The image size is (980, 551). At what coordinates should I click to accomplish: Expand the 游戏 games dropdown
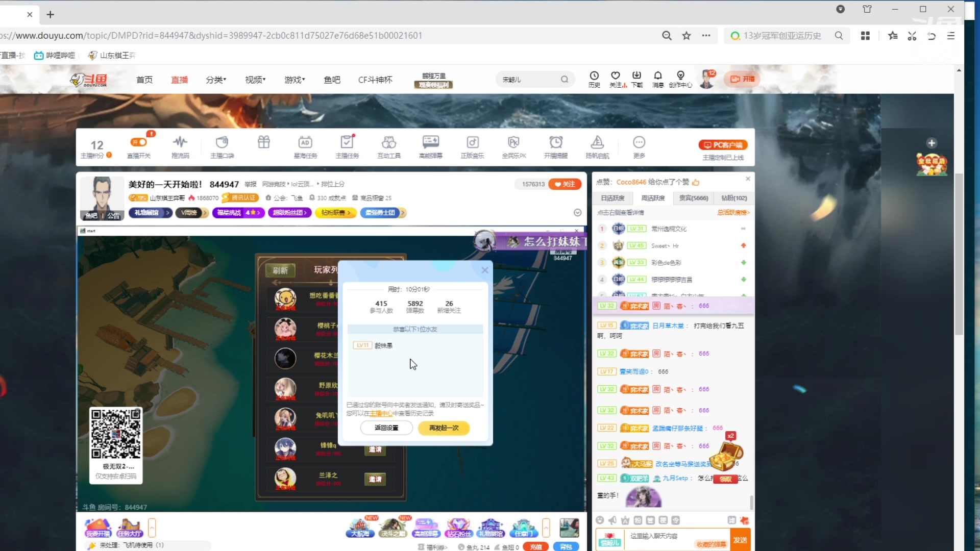pyautogui.click(x=295, y=80)
